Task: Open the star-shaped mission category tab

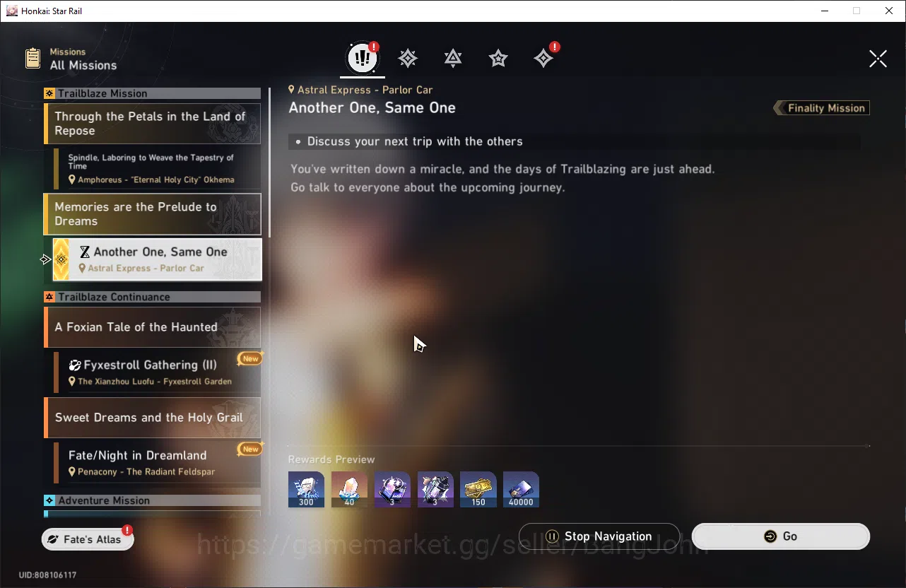Action: click(498, 59)
